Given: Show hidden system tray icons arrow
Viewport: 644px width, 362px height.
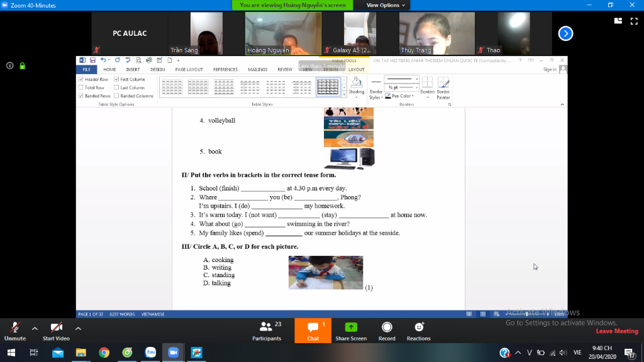Looking at the screenshot, I should pyautogui.click(x=518, y=353).
